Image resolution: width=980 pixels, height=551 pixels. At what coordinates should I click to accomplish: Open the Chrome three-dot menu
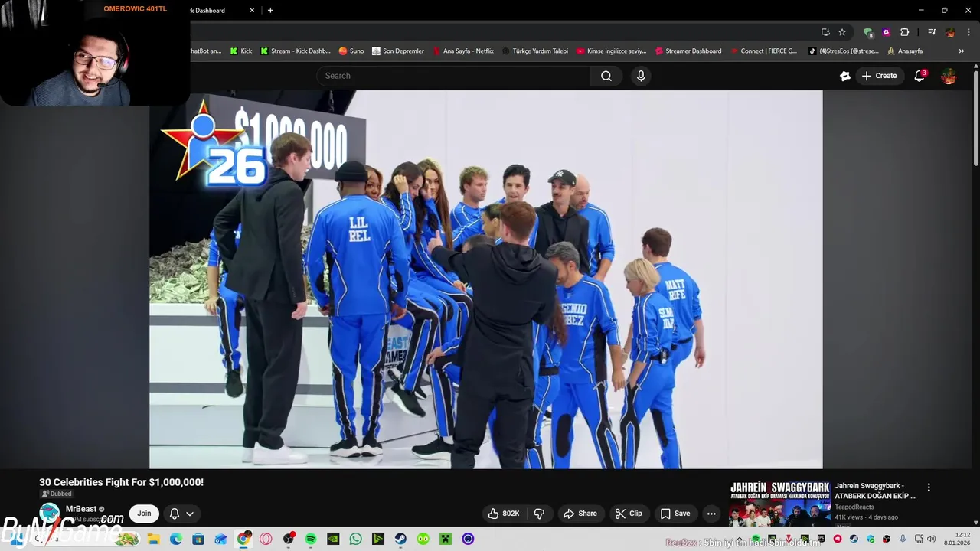[969, 32]
